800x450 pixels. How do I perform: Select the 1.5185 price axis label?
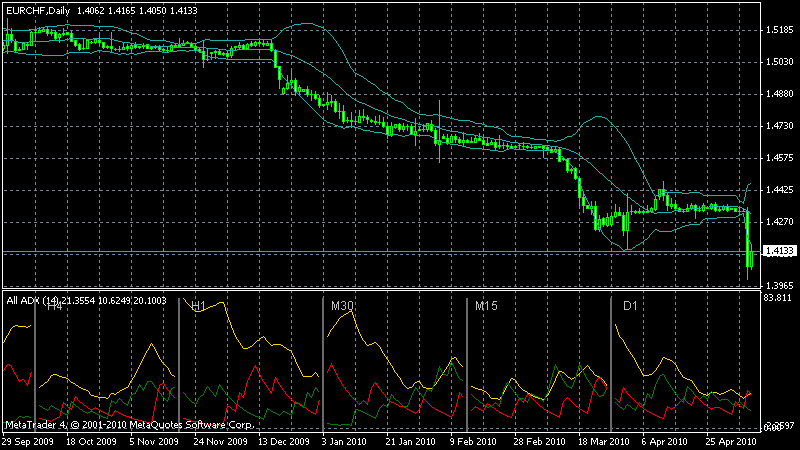(x=780, y=30)
